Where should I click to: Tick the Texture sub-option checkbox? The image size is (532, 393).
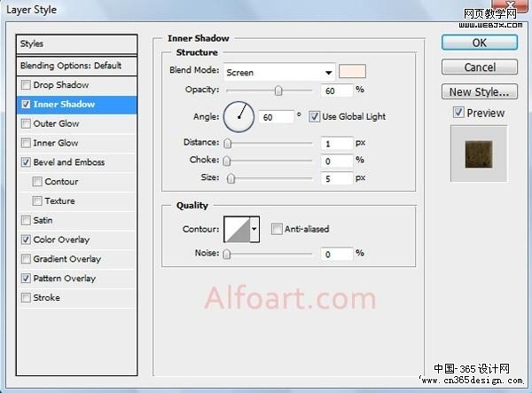(x=37, y=200)
